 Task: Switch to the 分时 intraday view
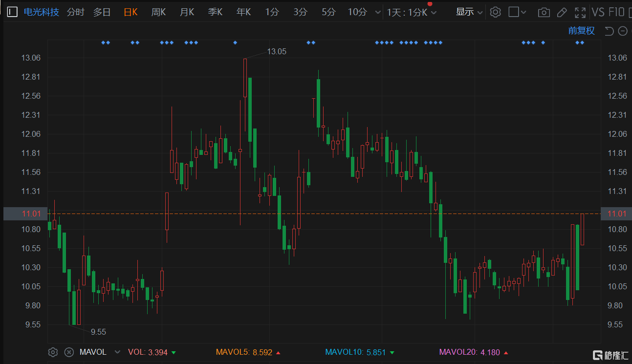pyautogui.click(x=75, y=12)
